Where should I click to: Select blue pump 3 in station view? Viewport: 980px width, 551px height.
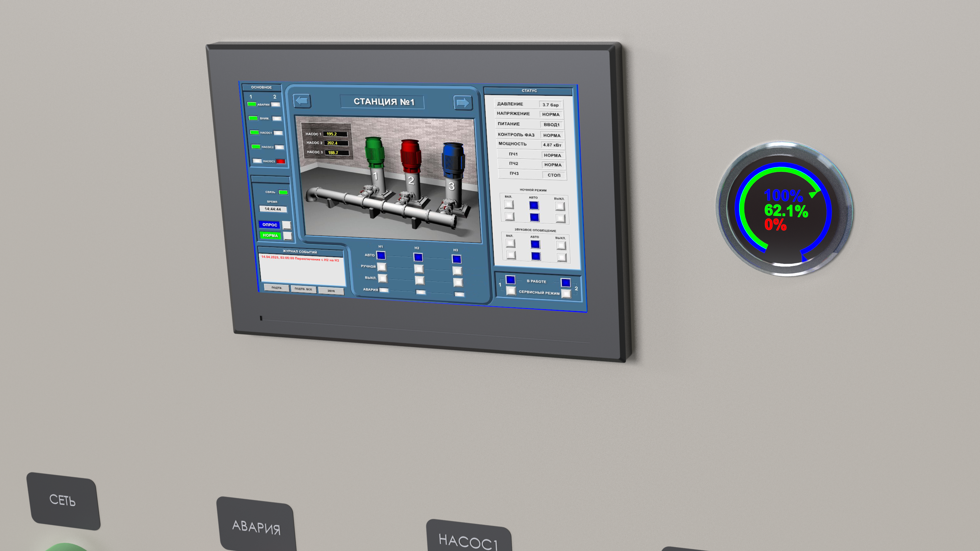tap(453, 161)
